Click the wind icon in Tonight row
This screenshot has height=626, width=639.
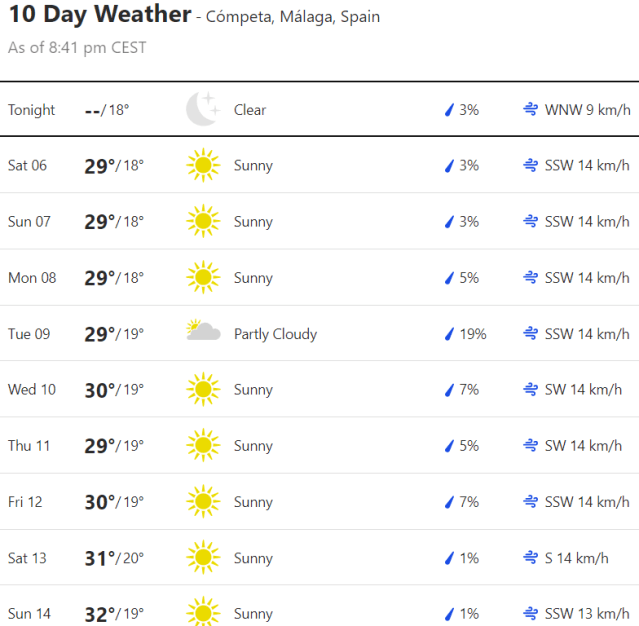531,110
